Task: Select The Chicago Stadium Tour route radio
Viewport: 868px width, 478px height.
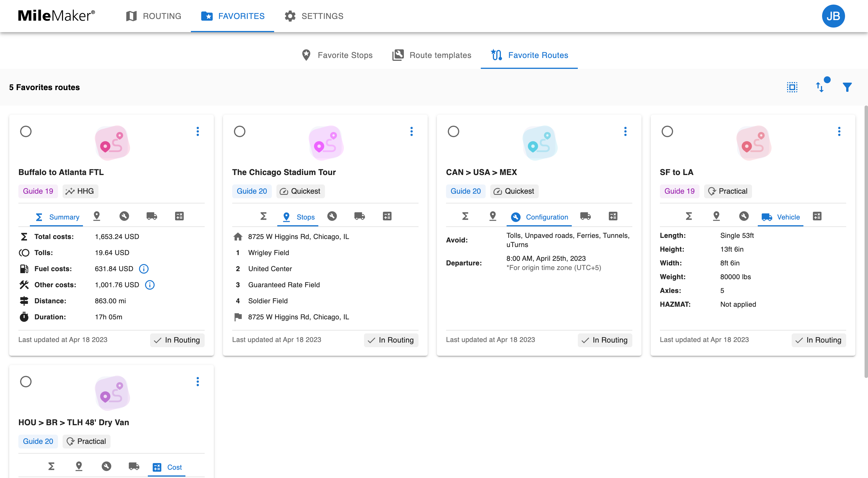Action: click(240, 131)
